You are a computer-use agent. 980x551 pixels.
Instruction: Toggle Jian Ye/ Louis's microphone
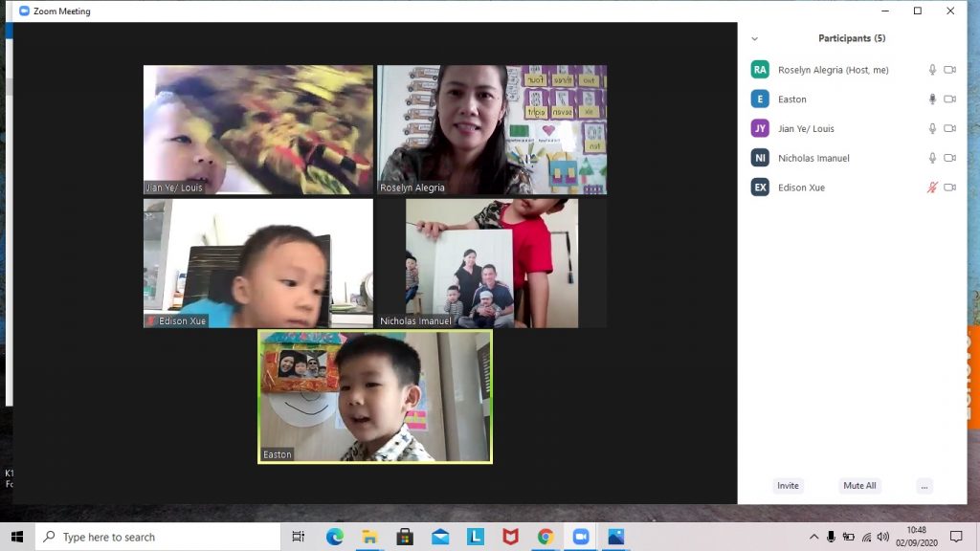click(932, 129)
